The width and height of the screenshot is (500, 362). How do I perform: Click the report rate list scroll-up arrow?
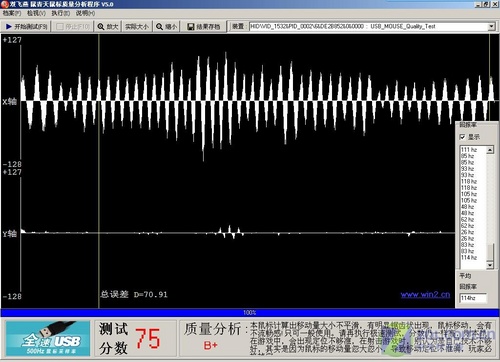[x=490, y=150]
